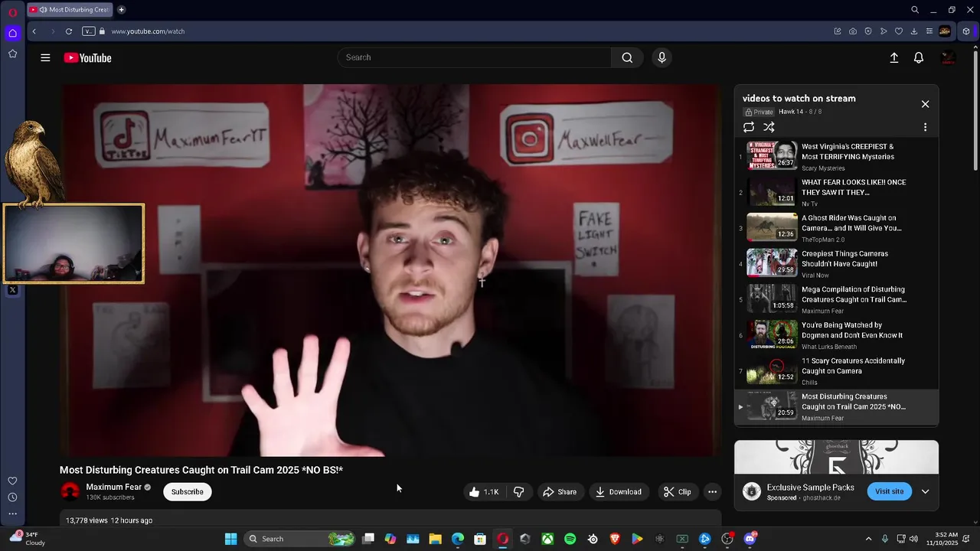The image size is (980, 551).
Task: Open Spotify from the taskbar
Action: (570, 539)
